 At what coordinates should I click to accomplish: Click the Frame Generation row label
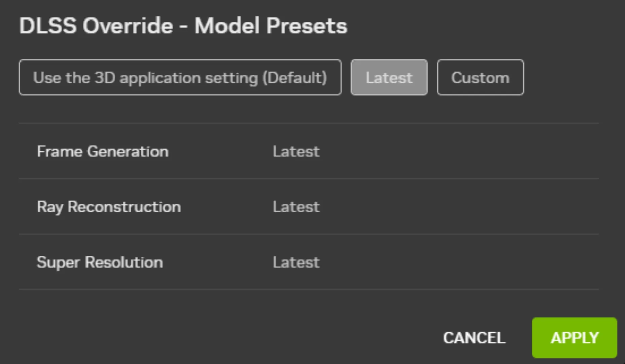[x=103, y=151]
